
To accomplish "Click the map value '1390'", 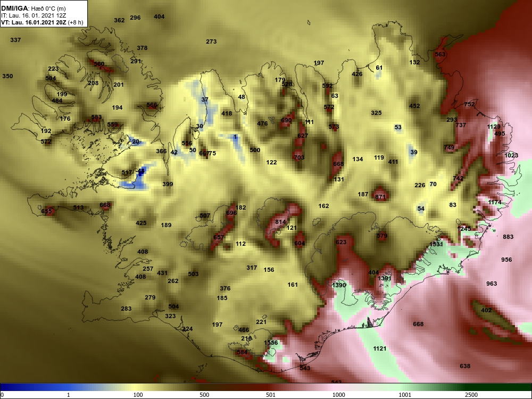I will tap(338, 285).
